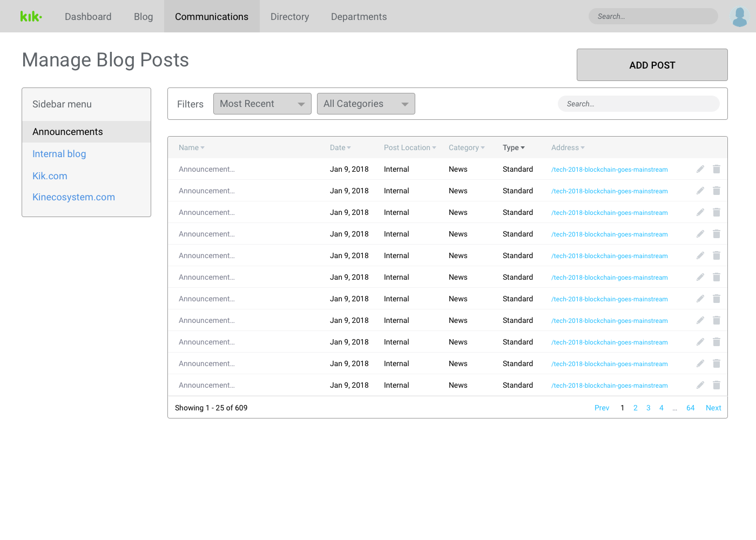Expand the All Categories dropdown
The image size is (756, 540).
(x=366, y=104)
